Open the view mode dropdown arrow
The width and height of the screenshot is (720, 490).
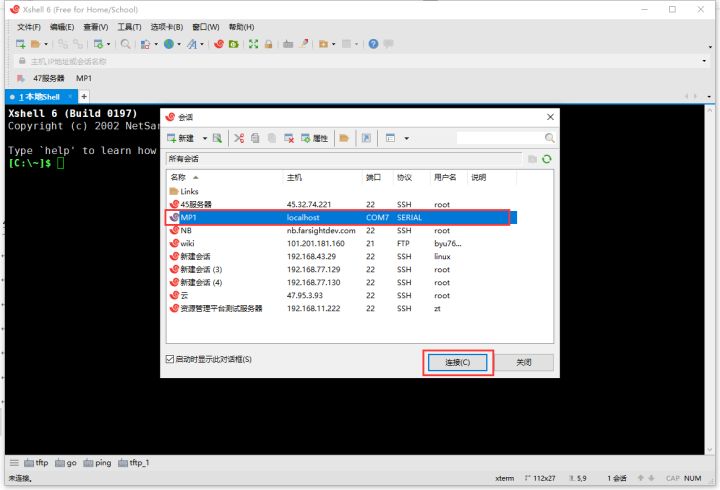point(406,138)
